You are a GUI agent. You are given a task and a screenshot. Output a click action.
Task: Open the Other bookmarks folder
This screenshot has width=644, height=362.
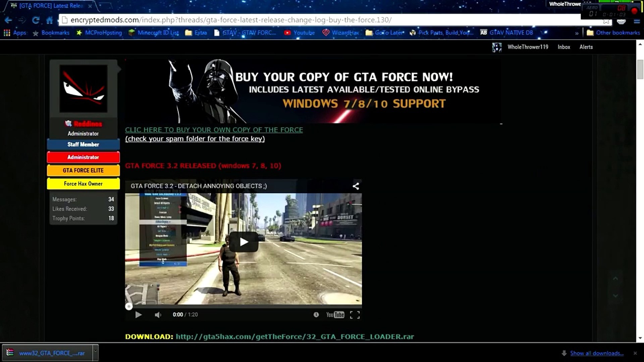[x=613, y=33]
